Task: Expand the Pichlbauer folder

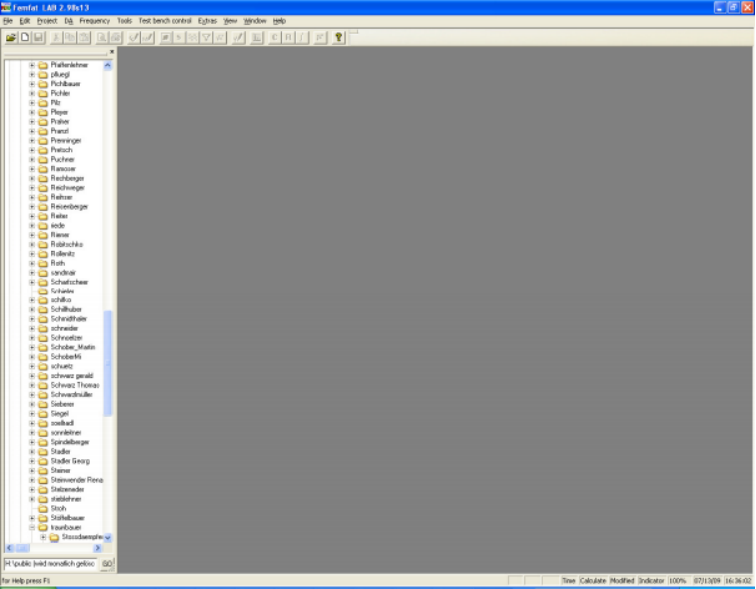Action: tap(32, 84)
